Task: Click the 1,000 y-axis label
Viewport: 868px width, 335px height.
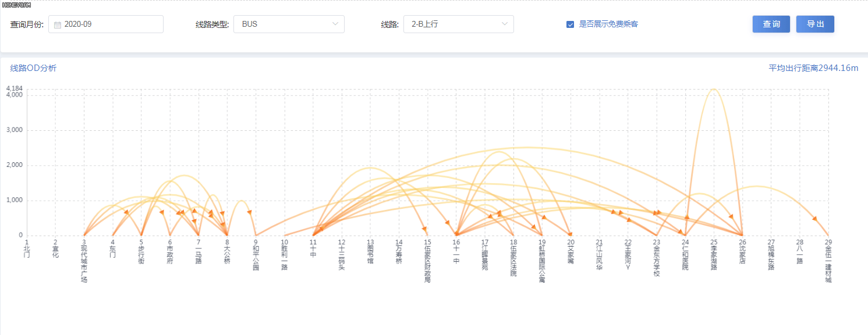Action: [x=13, y=200]
